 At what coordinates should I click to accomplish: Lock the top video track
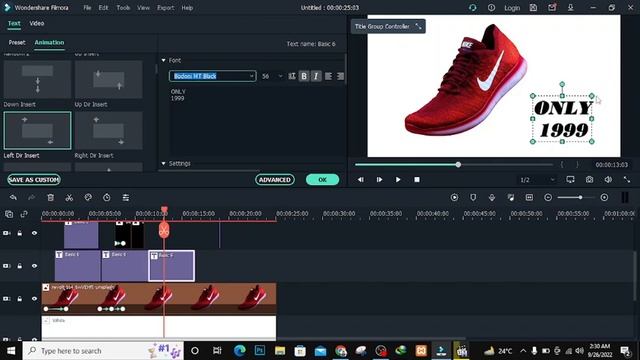(20, 233)
